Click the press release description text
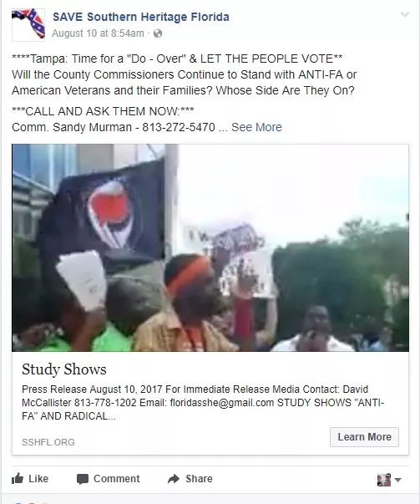This screenshot has width=420, height=504. pyautogui.click(x=203, y=402)
